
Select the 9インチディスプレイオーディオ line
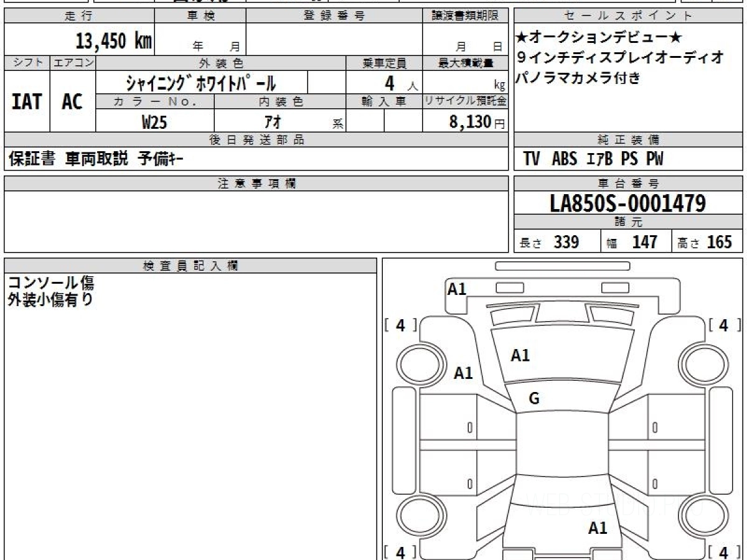point(620,57)
